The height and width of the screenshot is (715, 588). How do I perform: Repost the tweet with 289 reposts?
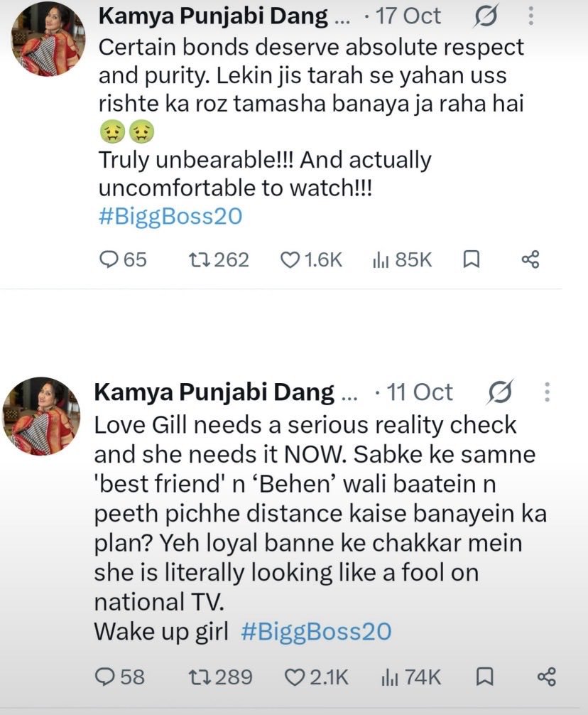(220, 677)
